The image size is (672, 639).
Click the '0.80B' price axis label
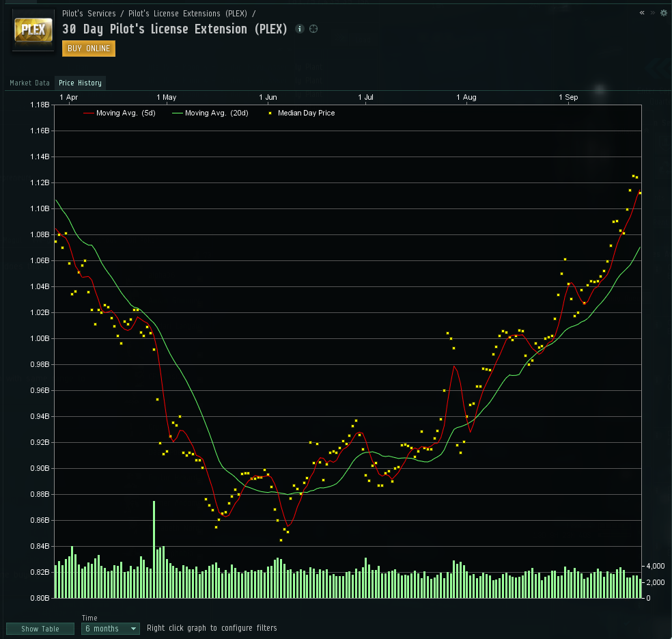[40, 598]
